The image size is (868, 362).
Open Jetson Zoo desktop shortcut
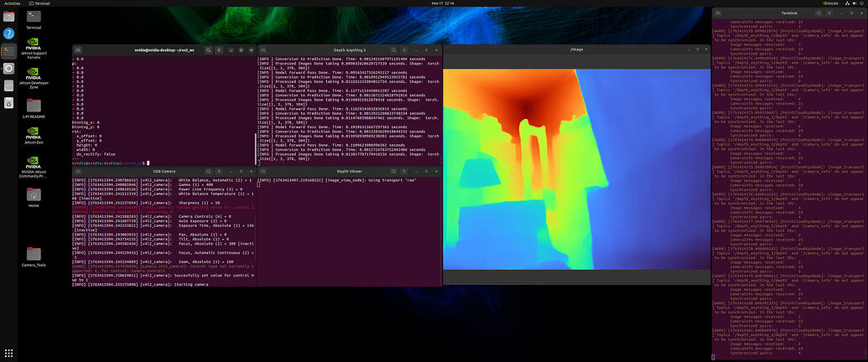(x=34, y=135)
